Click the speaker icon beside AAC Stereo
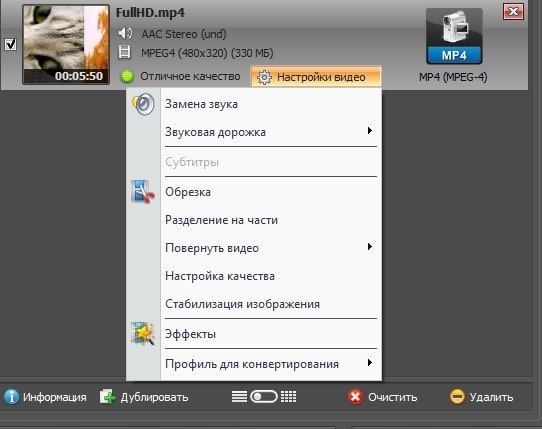This screenshot has height=429, width=542. click(x=125, y=34)
